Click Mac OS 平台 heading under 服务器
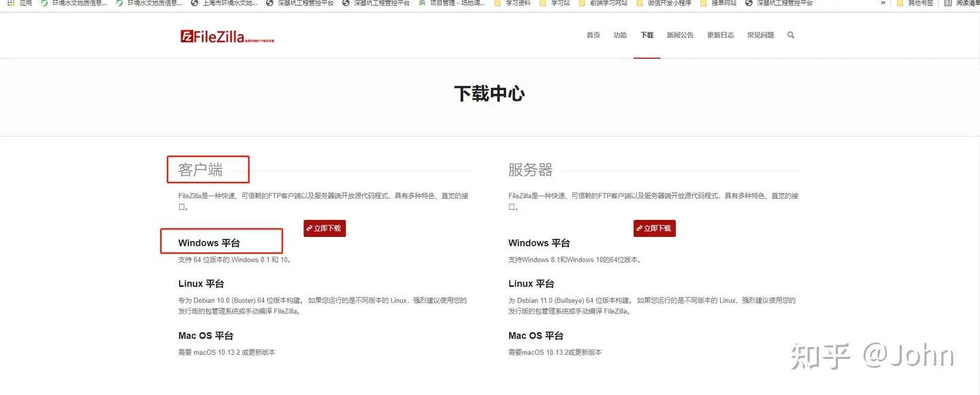This screenshot has width=980, height=395. point(536,336)
